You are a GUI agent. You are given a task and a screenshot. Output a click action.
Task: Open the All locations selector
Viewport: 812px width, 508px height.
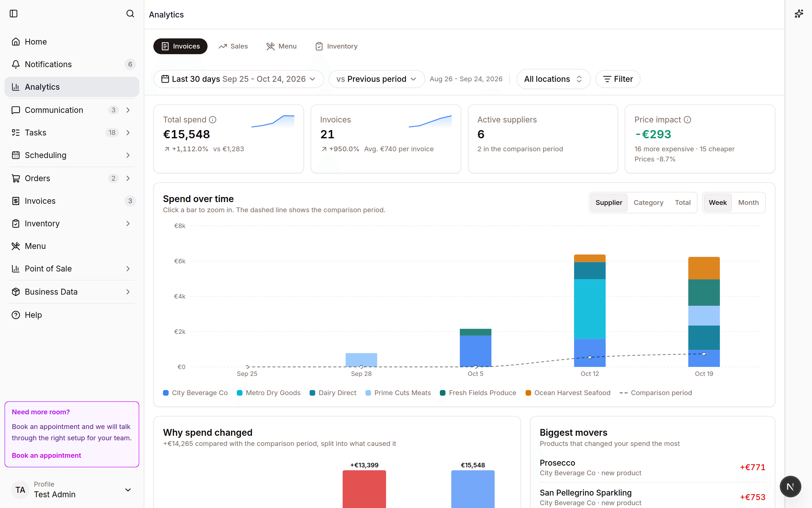click(553, 79)
